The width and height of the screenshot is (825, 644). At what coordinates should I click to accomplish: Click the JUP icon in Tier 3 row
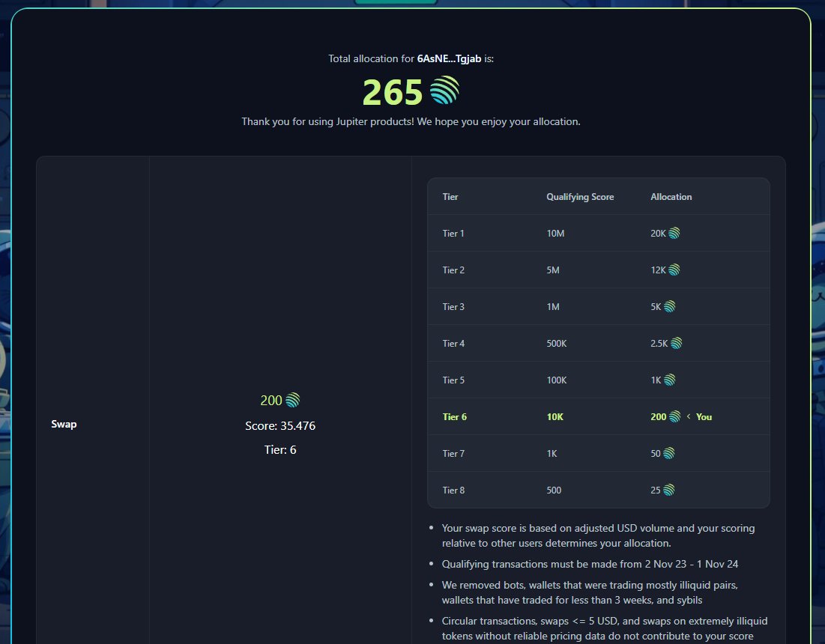tap(669, 306)
